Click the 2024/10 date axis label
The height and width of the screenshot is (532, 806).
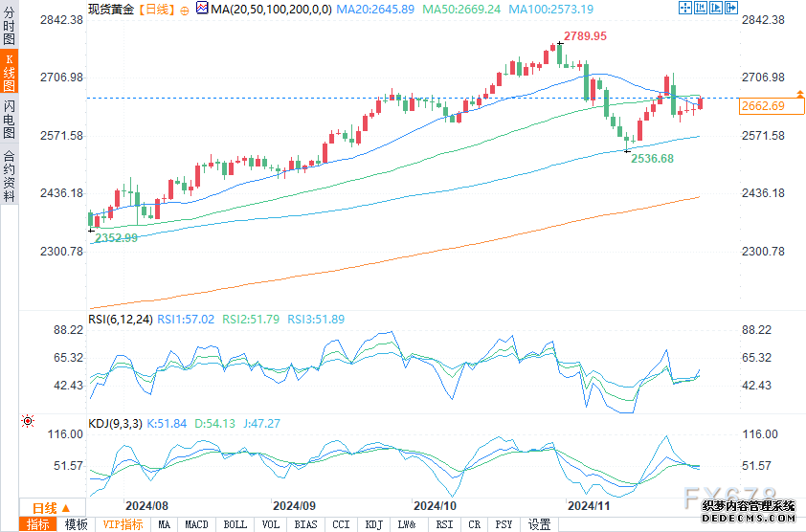[x=435, y=506]
